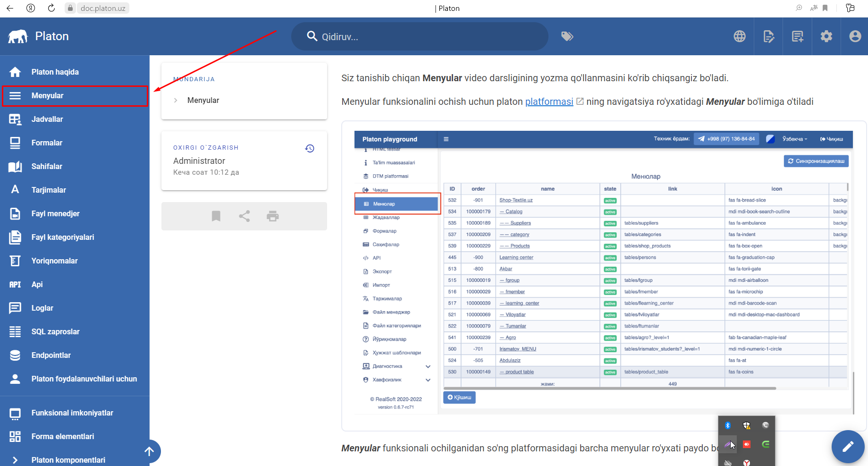
Task: Click the Forma elementlari icon
Action: (x=15, y=436)
